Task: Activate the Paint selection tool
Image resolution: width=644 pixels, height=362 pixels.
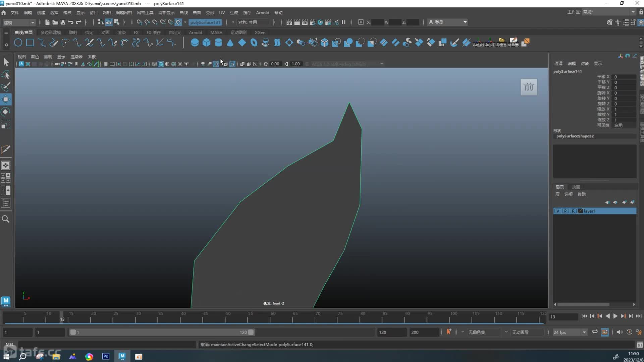Action: click(6, 87)
